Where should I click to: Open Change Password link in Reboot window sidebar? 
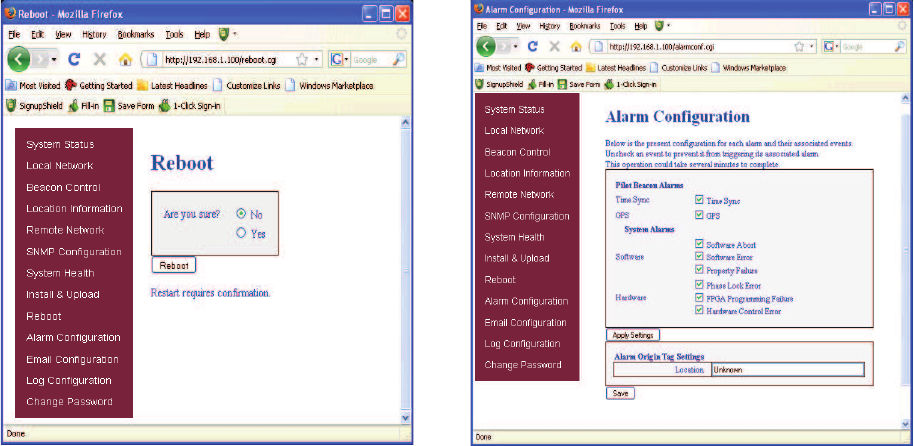click(69, 402)
